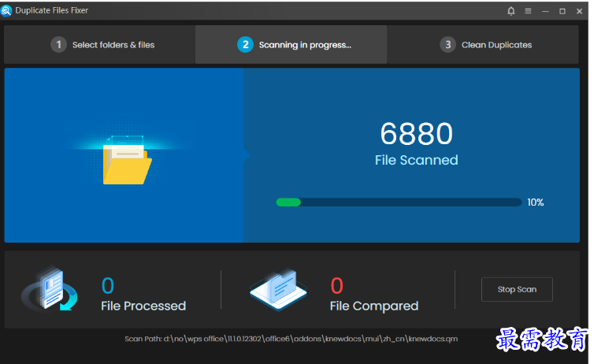Maximize the Duplicate Files Fixer window
The image size is (594, 364).
562,11
